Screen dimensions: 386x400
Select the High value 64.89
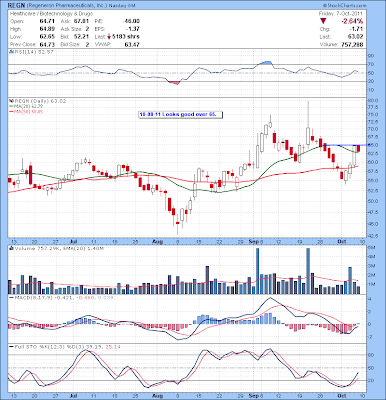tap(47, 29)
